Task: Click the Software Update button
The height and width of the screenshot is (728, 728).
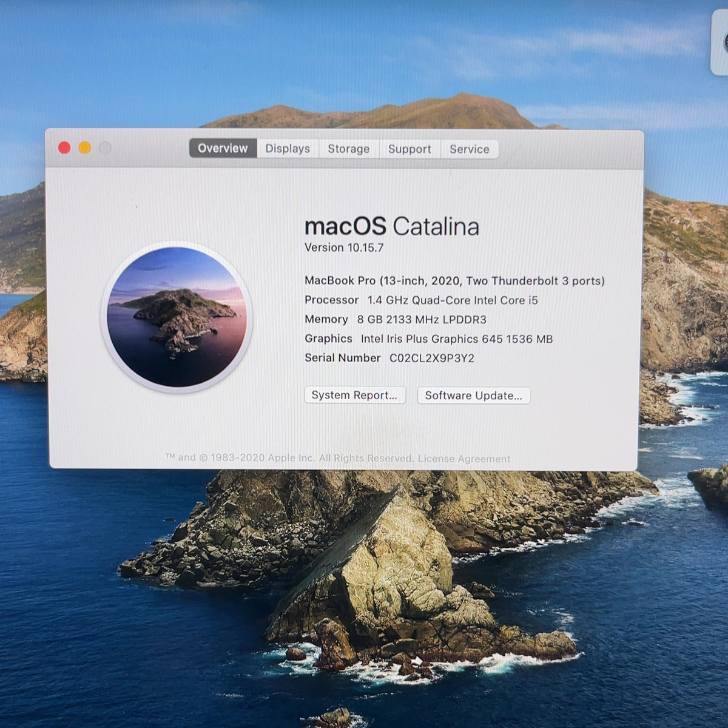Action: 473,396
